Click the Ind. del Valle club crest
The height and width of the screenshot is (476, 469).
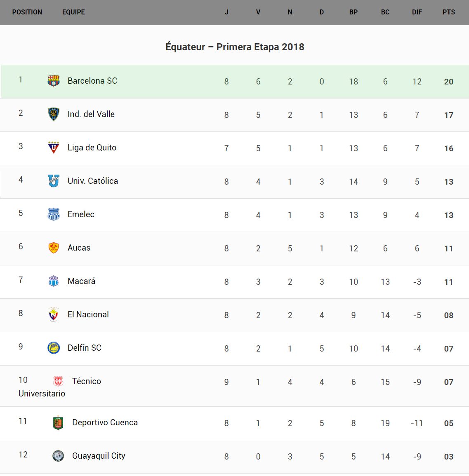point(54,114)
